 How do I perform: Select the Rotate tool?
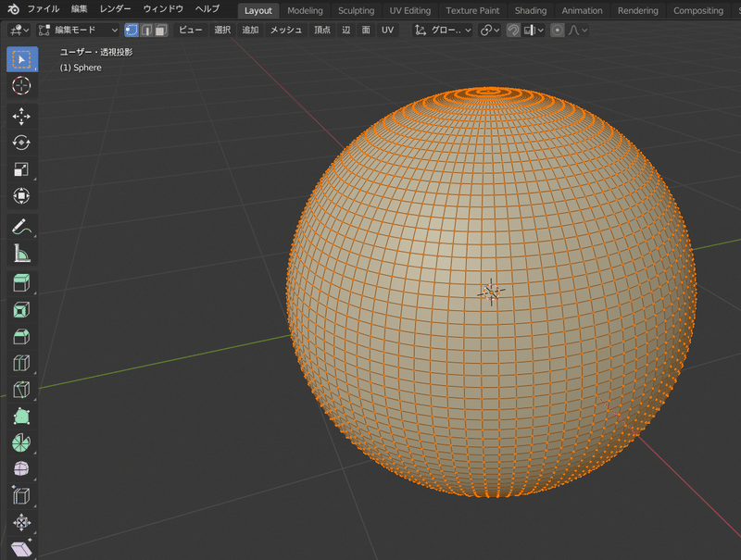pyautogui.click(x=21, y=143)
